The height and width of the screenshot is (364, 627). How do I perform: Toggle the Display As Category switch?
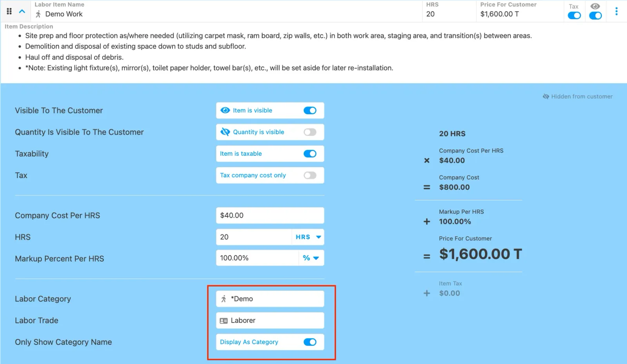[x=310, y=342]
